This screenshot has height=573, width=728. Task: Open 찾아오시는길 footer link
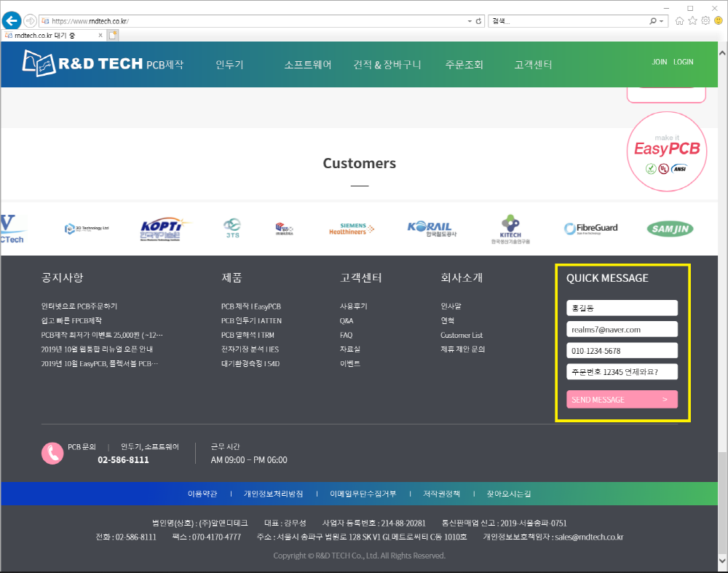[508, 494]
